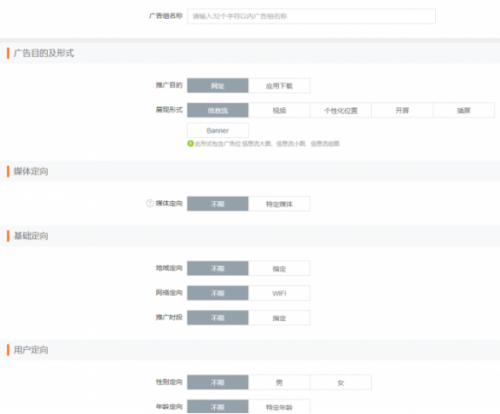Set 媒体定向 to 特定媒体
500x414 pixels.
point(279,204)
